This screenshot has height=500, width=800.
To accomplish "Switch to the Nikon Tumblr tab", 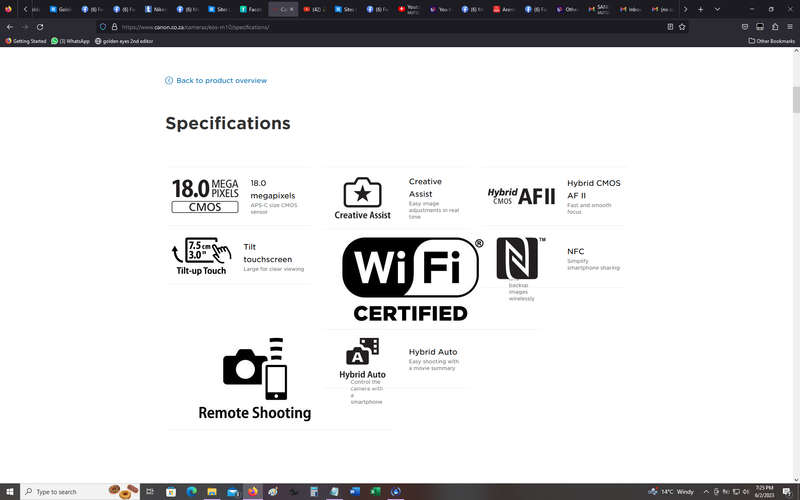I will [x=155, y=9].
